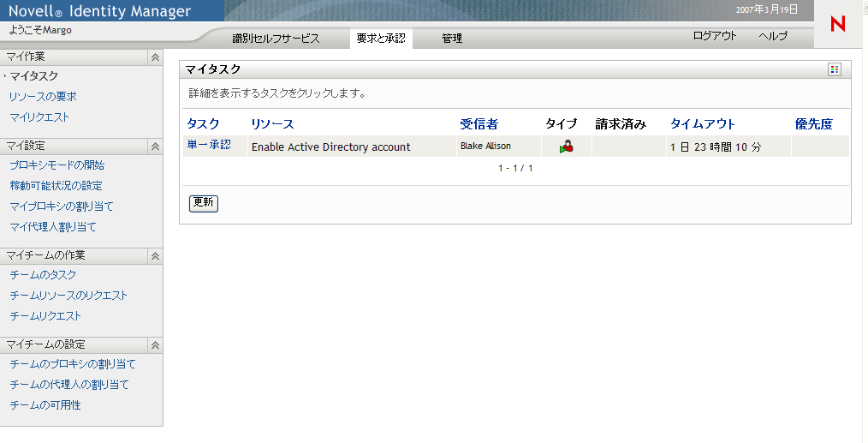Open マイプロキシの割り当て

62,207
